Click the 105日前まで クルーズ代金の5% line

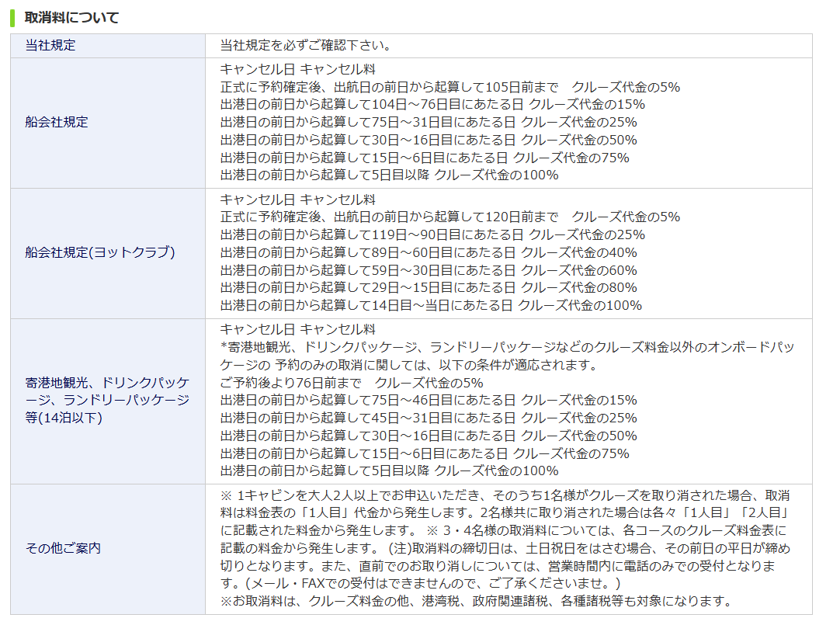[x=450, y=87]
